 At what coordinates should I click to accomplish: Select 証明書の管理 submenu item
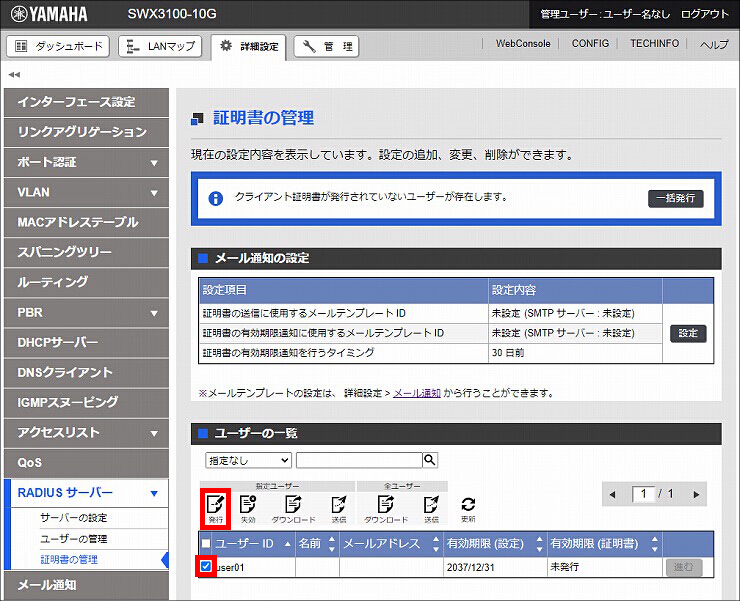pos(69,559)
